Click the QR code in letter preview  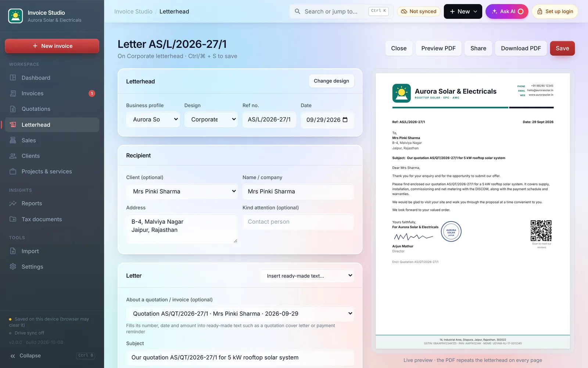[541, 231]
